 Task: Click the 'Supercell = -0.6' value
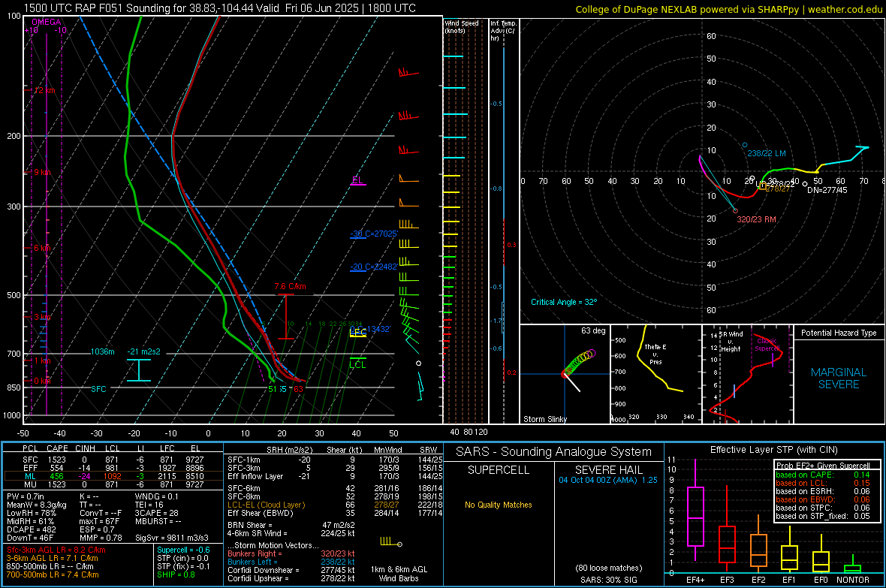183,550
